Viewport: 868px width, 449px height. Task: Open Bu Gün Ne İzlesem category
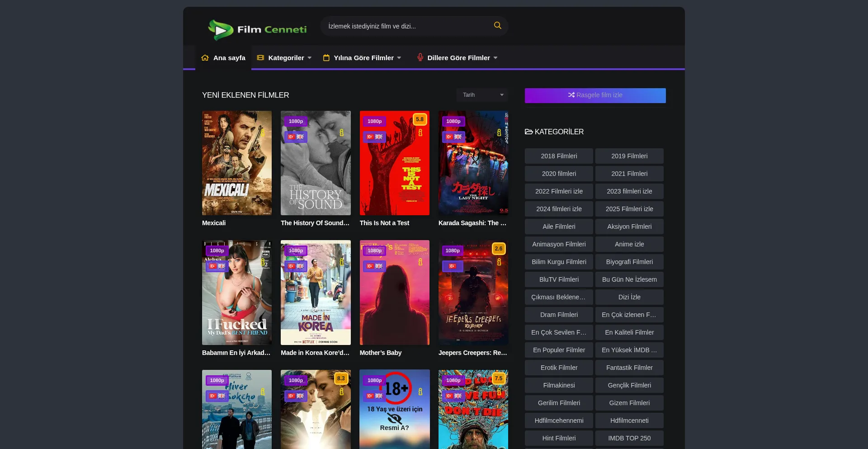[x=629, y=279]
